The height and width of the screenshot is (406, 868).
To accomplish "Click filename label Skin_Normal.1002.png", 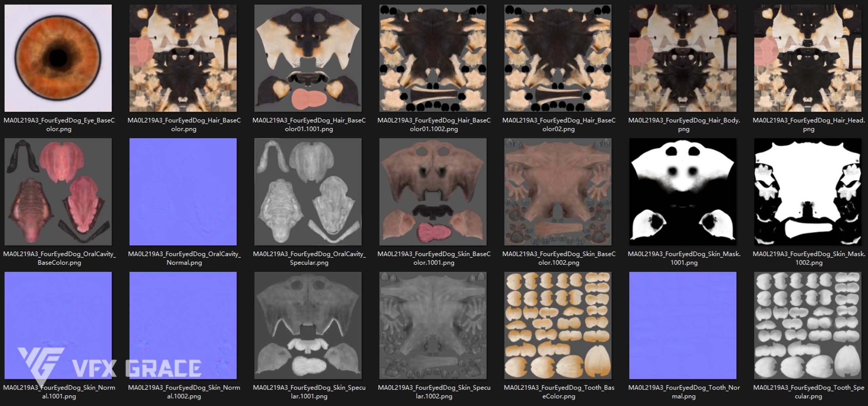I will pyautogui.click(x=184, y=392).
